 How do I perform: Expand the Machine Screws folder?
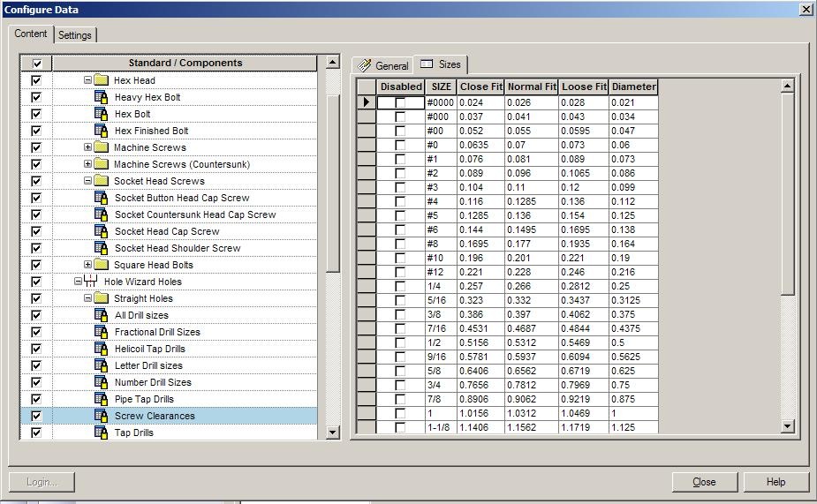tap(87, 147)
